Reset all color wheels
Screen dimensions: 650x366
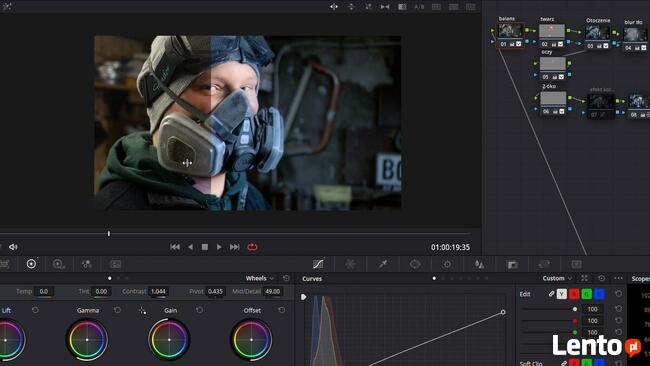click(286, 278)
